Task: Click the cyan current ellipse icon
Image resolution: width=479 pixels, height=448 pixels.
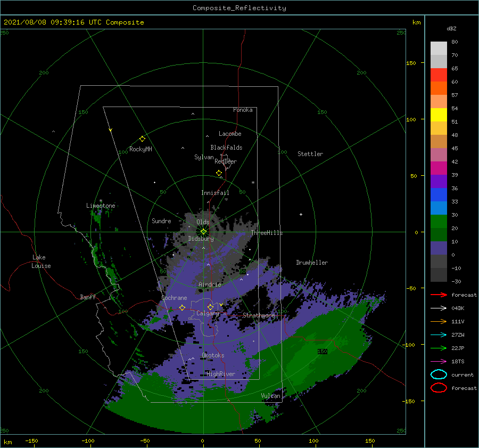Action: pos(439,374)
